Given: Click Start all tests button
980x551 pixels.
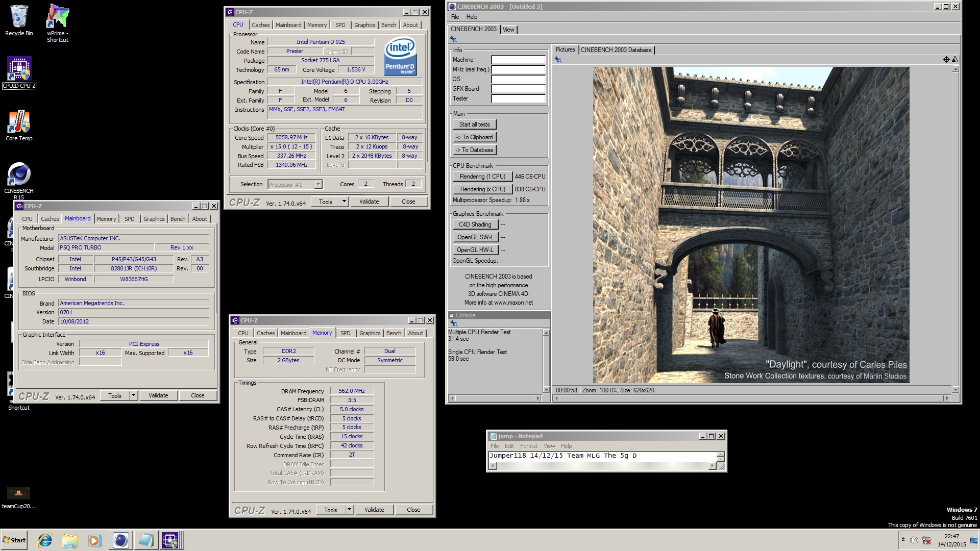Looking at the screenshot, I should click(474, 124).
